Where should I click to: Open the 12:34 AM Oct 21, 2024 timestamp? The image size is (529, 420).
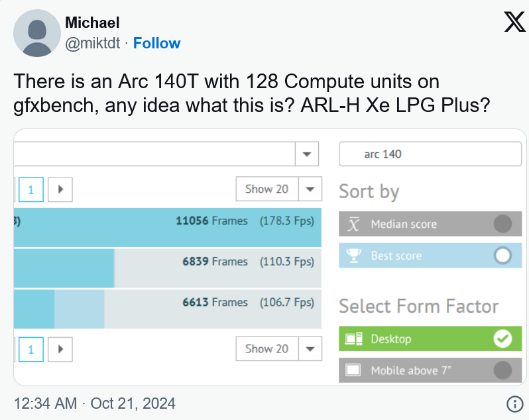click(x=94, y=403)
